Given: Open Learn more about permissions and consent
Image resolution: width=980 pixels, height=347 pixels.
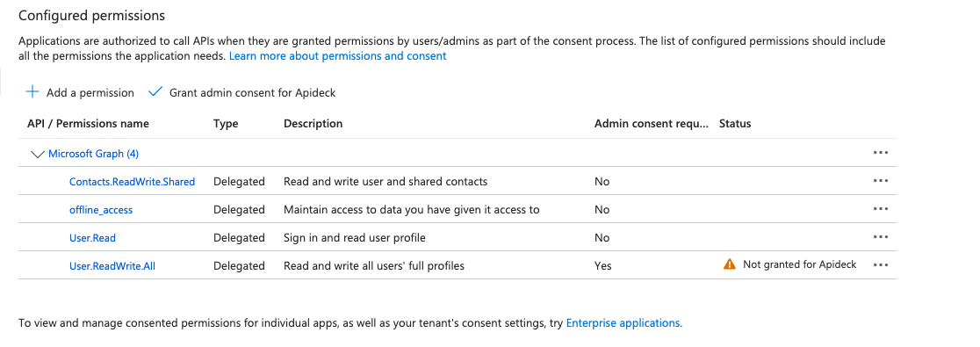Looking at the screenshot, I should pyautogui.click(x=337, y=56).
